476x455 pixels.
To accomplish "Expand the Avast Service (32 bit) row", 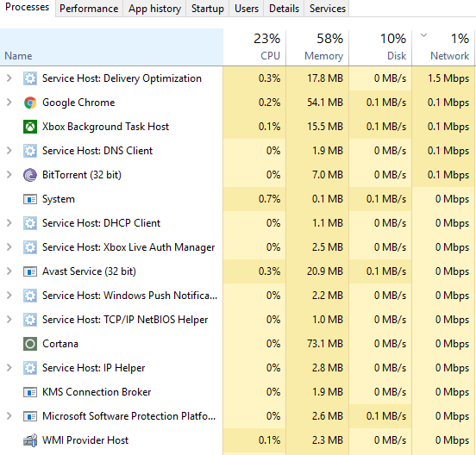I will tap(9, 271).
